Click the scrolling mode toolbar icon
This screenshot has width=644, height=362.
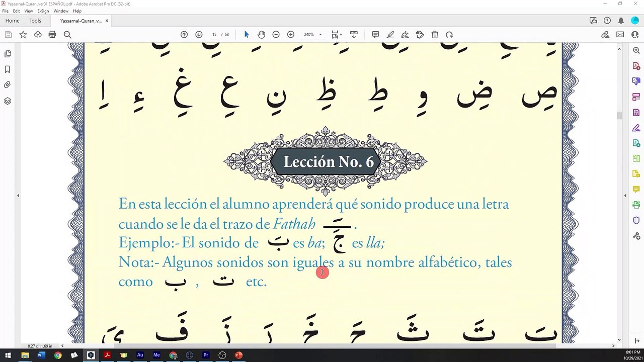[354, 35]
